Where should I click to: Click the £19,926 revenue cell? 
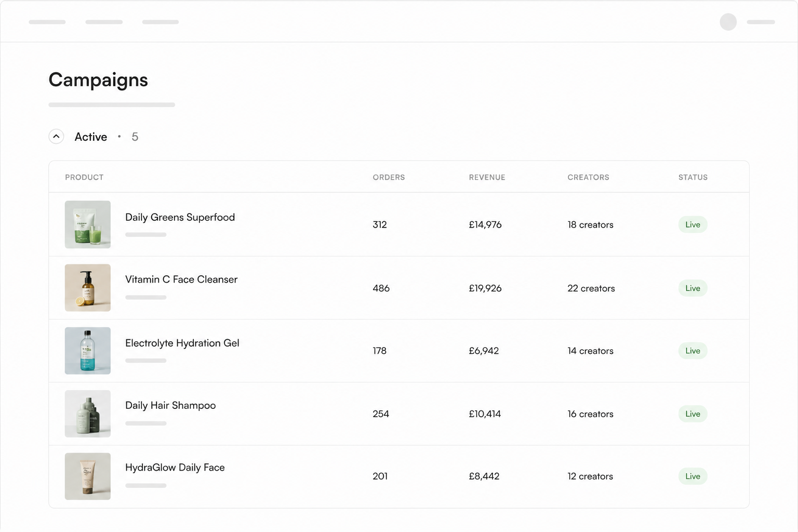click(485, 288)
